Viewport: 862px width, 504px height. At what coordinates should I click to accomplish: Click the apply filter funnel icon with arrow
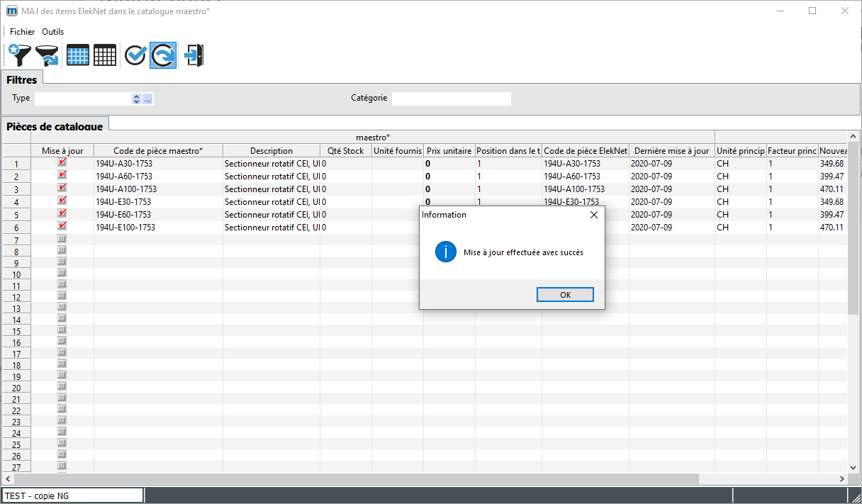point(47,55)
